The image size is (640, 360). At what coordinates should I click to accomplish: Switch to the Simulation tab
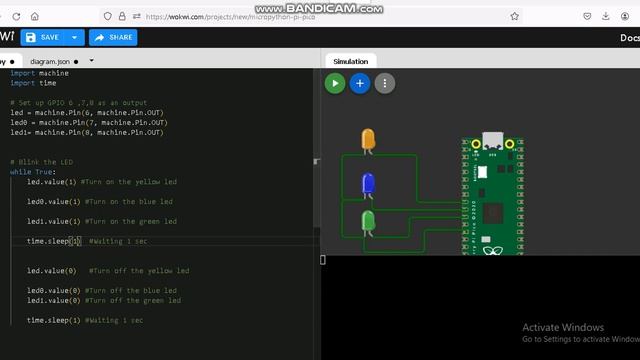351,61
